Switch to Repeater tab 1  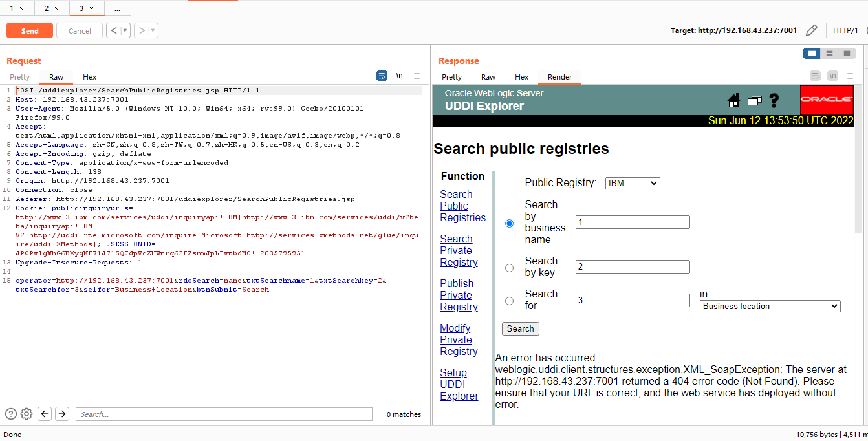pyautogui.click(x=12, y=8)
